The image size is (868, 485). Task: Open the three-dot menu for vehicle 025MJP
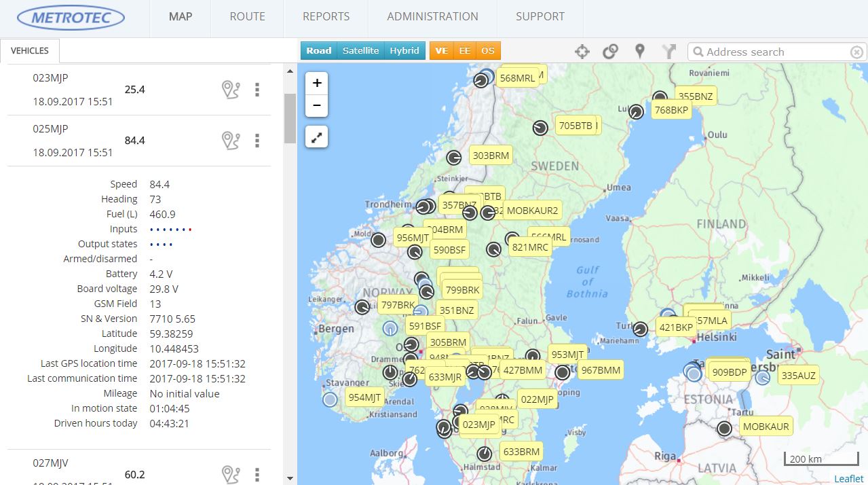[257, 141]
